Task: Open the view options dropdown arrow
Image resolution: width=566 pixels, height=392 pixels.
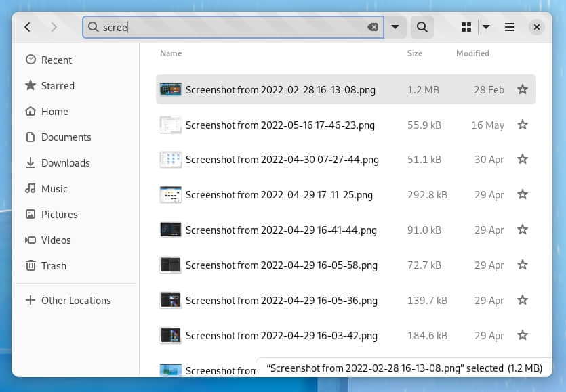Action: pos(486,27)
